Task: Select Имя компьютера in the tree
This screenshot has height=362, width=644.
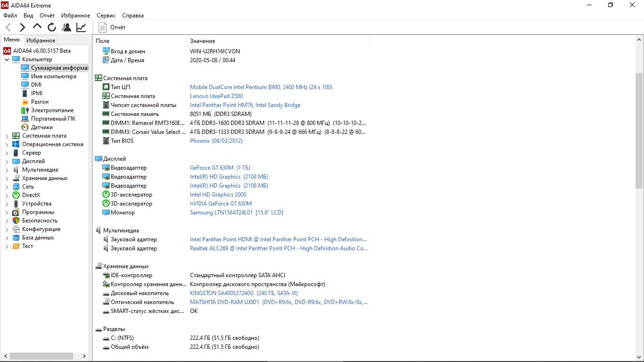Action: pyautogui.click(x=53, y=76)
